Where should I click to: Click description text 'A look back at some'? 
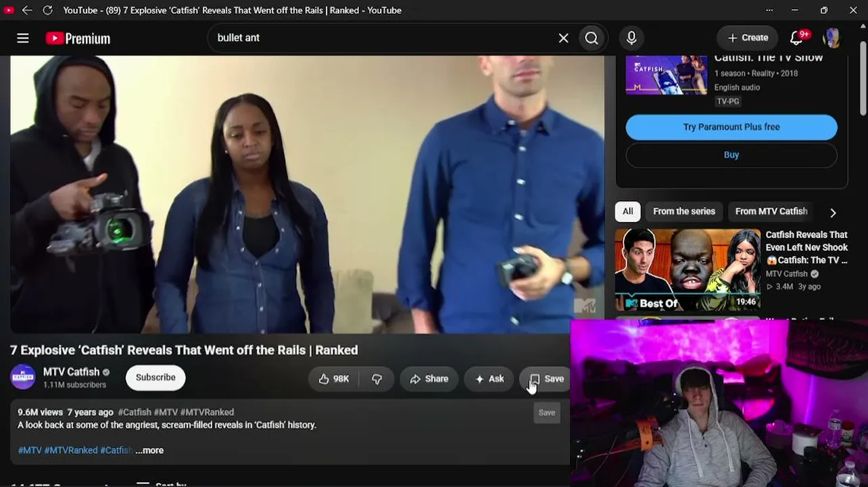167,425
